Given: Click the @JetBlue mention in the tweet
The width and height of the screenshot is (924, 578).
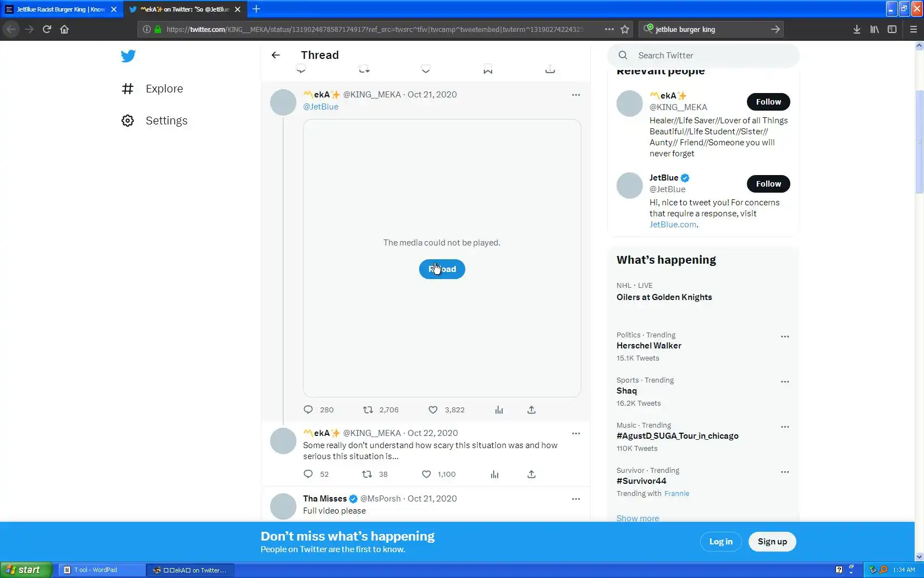Looking at the screenshot, I should (321, 107).
